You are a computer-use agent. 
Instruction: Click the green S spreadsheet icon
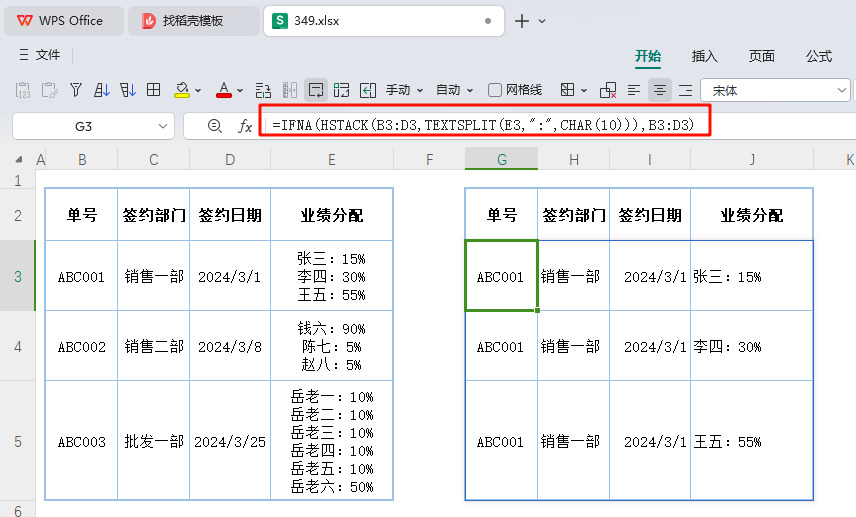click(x=280, y=21)
